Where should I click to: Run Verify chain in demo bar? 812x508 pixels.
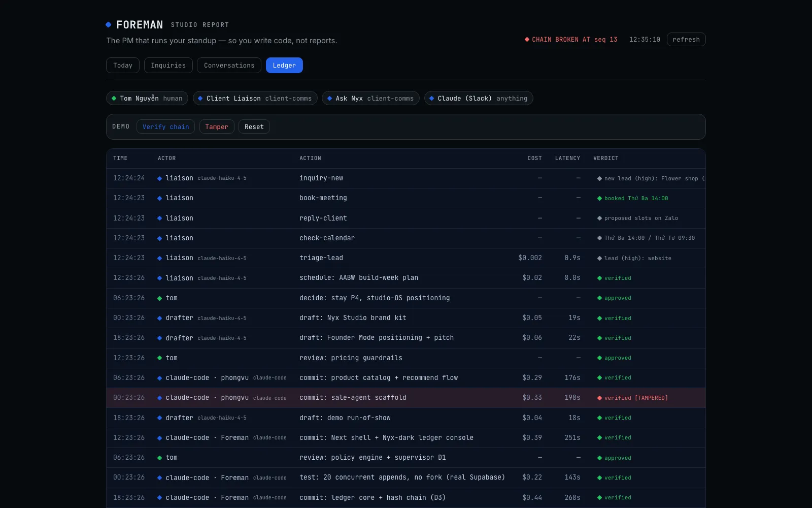point(165,126)
